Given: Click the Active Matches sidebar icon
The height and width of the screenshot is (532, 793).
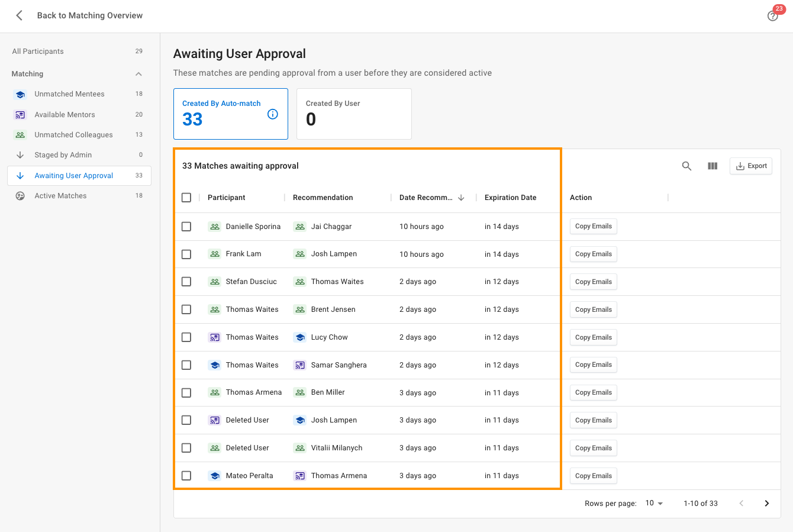Looking at the screenshot, I should click(20, 196).
